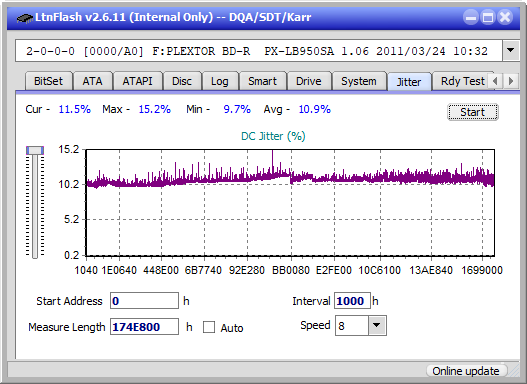The width and height of the screenshot is (527, 384).
Task: Maximize the LtnFlash window
Action: point(488,17)
